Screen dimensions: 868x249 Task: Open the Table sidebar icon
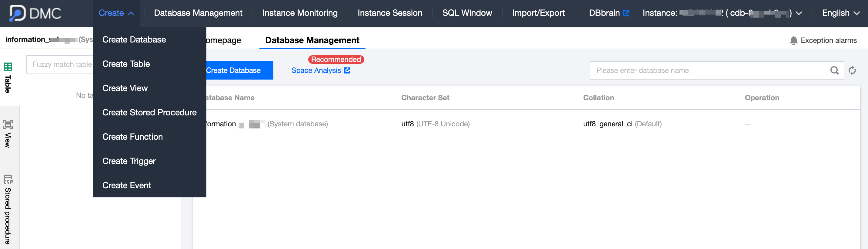click(x=8, y=67)
